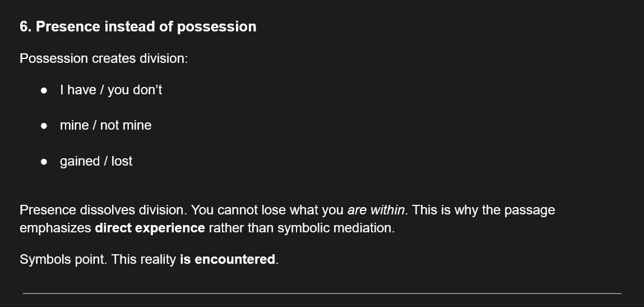
Task: Click the words "This reality" in the last line
Action: 144,260
